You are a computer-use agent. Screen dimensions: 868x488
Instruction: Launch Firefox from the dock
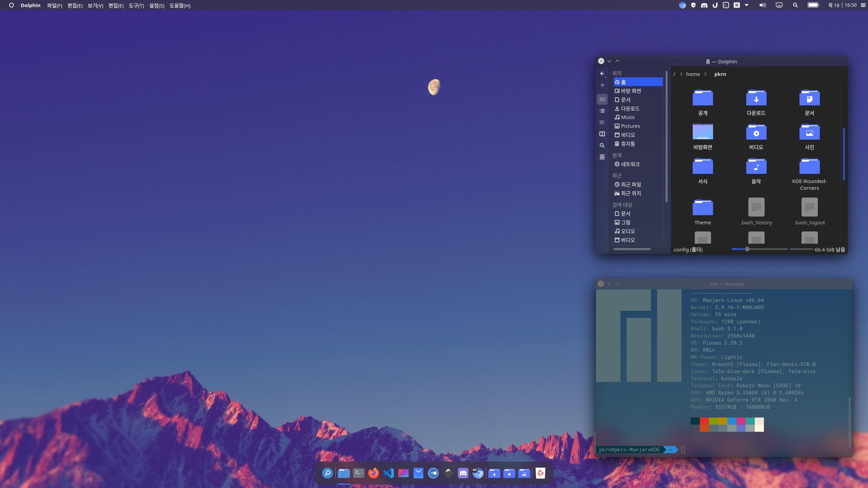tap(373, 473)
